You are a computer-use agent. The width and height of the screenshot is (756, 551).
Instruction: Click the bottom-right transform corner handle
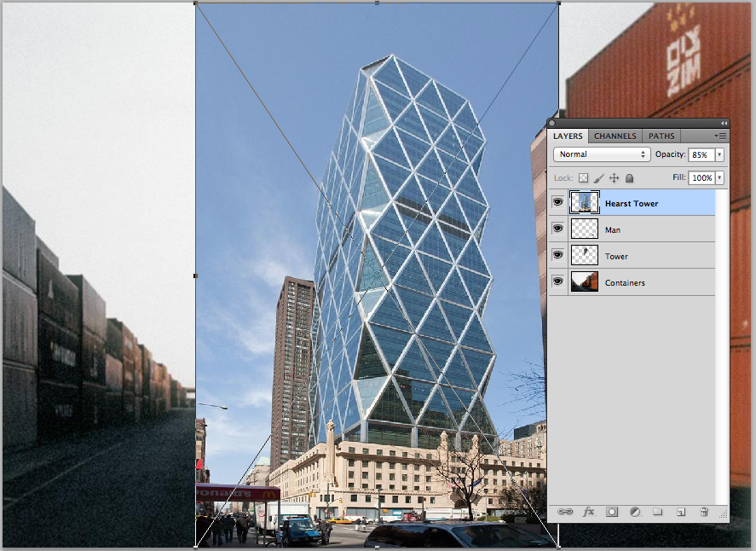[x=559, y=547]
